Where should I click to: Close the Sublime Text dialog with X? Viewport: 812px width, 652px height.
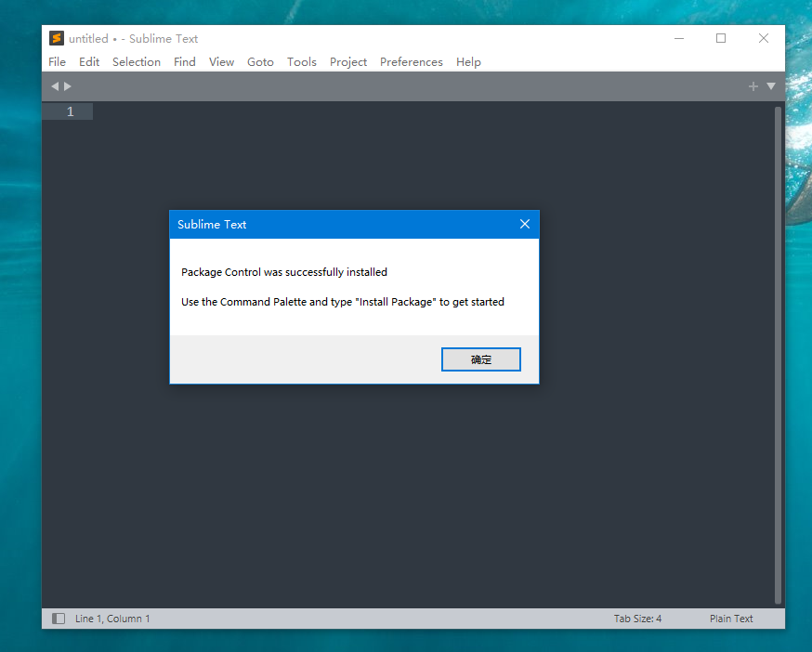pos(525,224)
